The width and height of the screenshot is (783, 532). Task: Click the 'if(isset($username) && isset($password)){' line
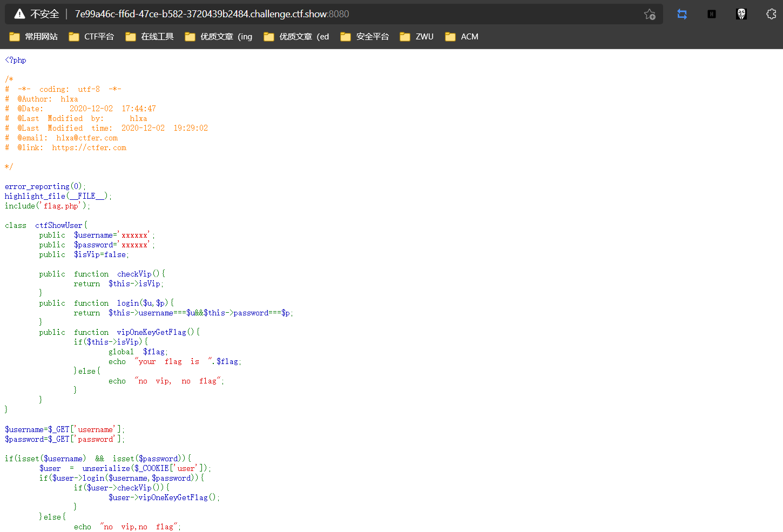click(98, 459)
